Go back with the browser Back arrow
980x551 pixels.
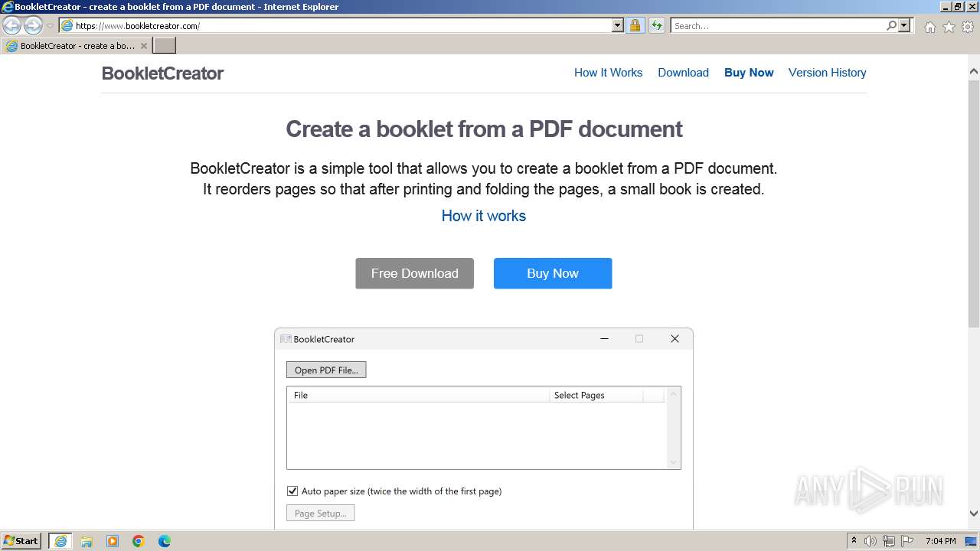[x=12, y=25]
